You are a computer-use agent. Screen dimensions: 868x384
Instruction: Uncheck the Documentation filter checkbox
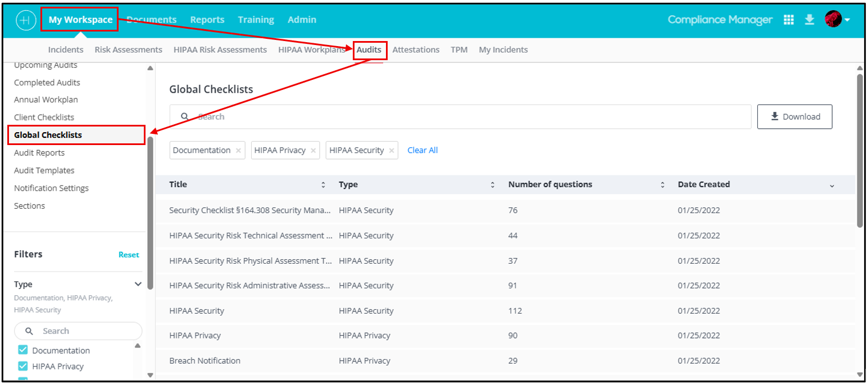click(22, 350)
